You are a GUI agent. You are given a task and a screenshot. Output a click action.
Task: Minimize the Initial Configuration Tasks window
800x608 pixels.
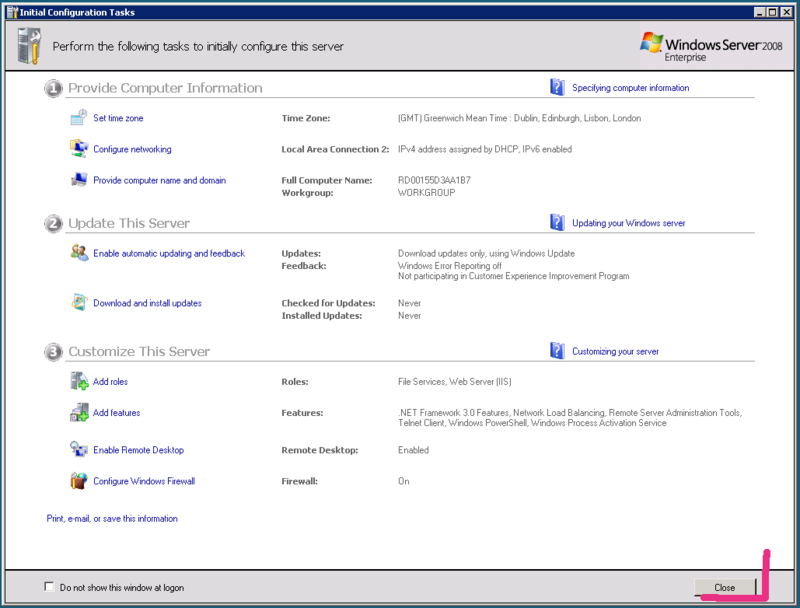[760, 12]
